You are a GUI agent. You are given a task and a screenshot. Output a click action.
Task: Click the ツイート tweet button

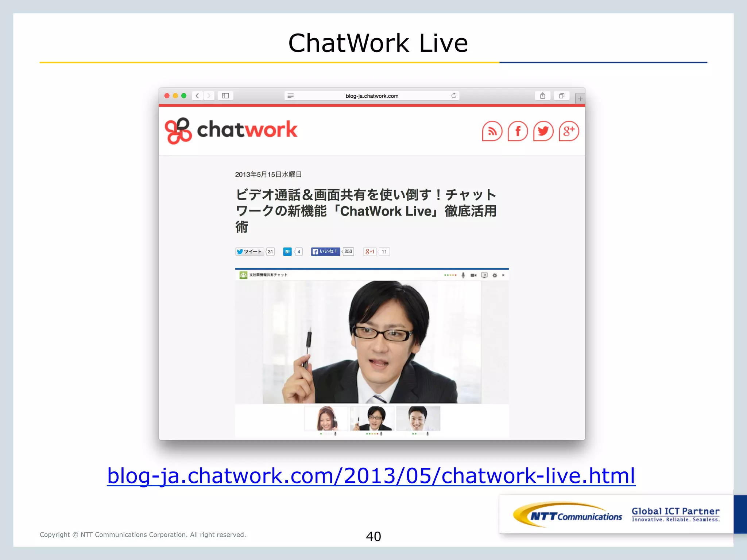[249, 252]
